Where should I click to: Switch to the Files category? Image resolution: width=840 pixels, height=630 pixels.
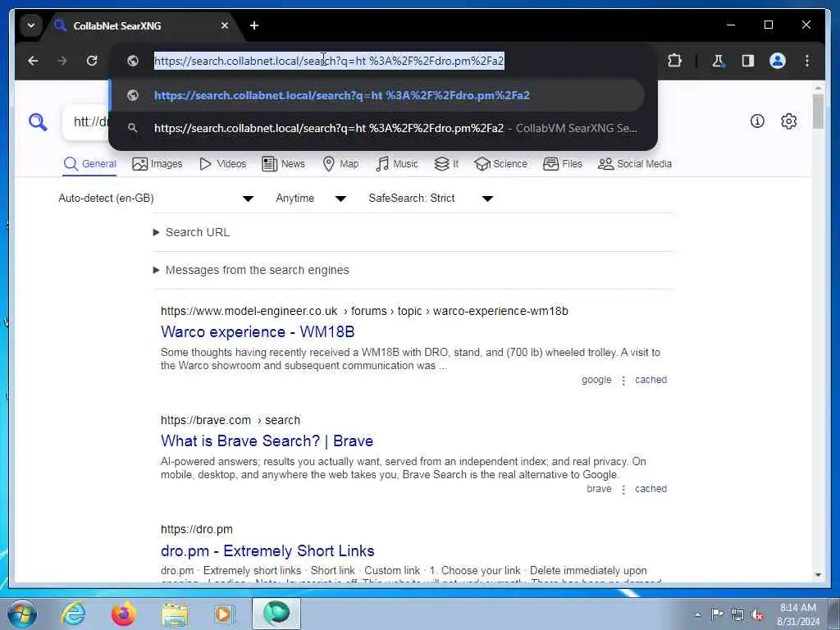[563, 164]
